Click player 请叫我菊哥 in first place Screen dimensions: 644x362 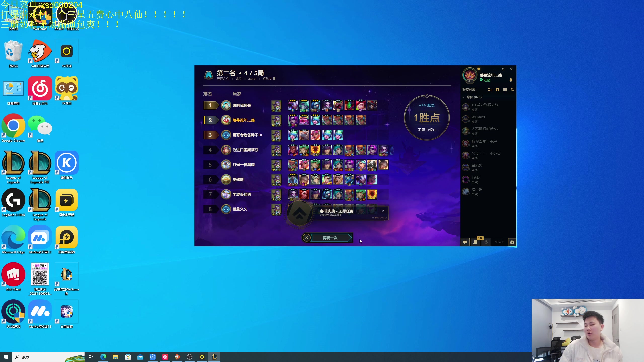pyautogui.click(x=242, y=105)
